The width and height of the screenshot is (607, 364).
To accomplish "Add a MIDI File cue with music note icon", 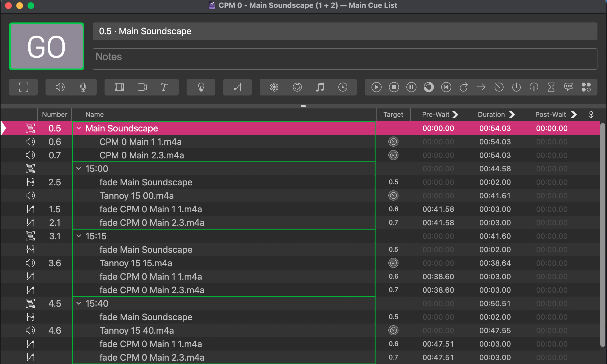I will 320,87.
